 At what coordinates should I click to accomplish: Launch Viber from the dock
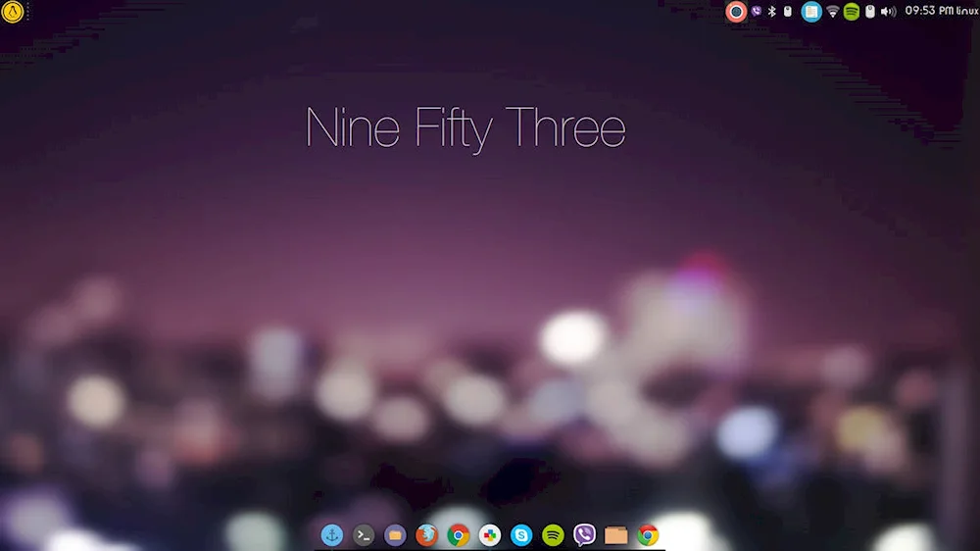(584, 535)
